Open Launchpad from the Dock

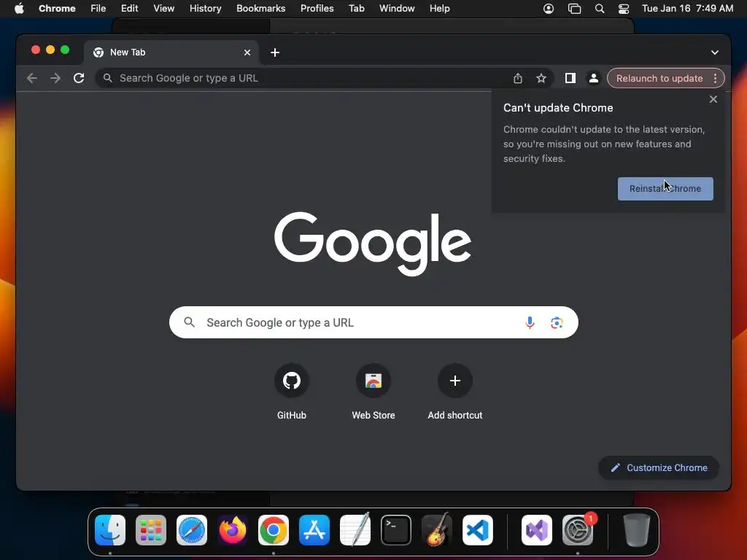[x=151, y=530]
